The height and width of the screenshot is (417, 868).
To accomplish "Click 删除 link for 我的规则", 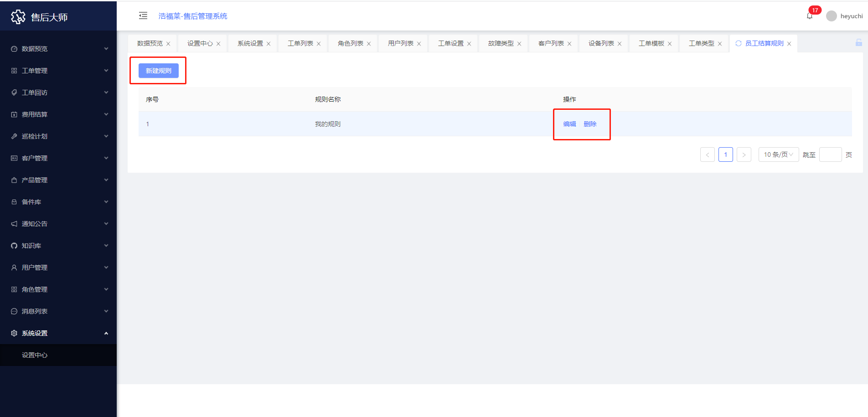I will point(590,124).
